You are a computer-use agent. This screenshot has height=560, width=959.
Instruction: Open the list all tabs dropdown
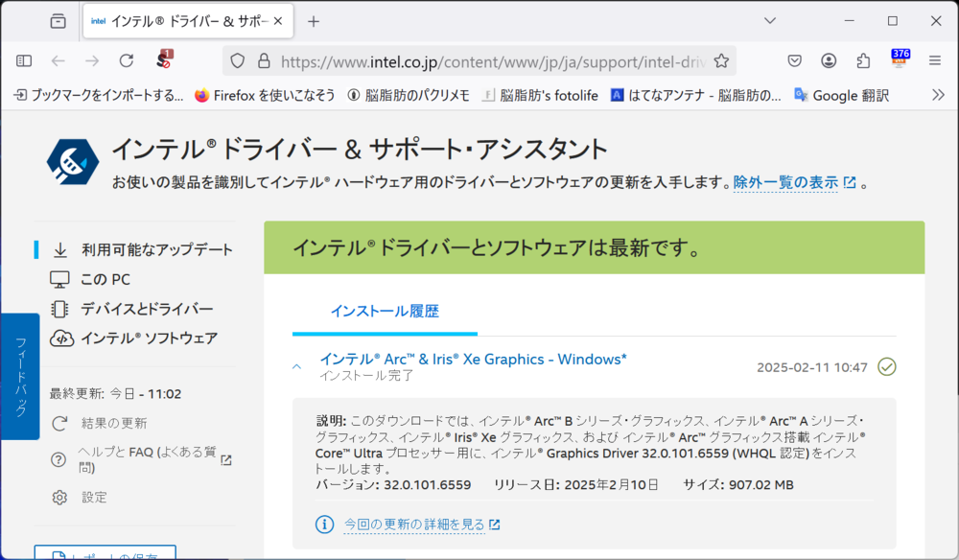(770, 21)
